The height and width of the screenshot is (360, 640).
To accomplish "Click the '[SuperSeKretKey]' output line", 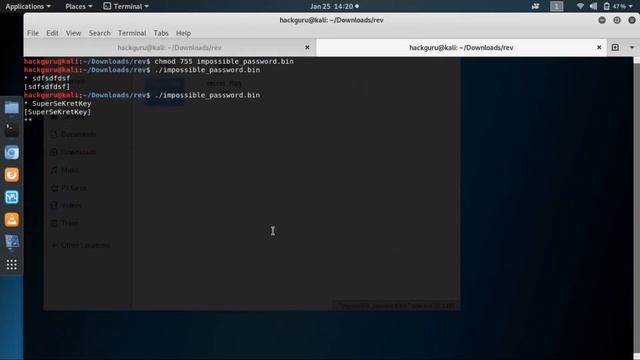I will coord(58,112).
